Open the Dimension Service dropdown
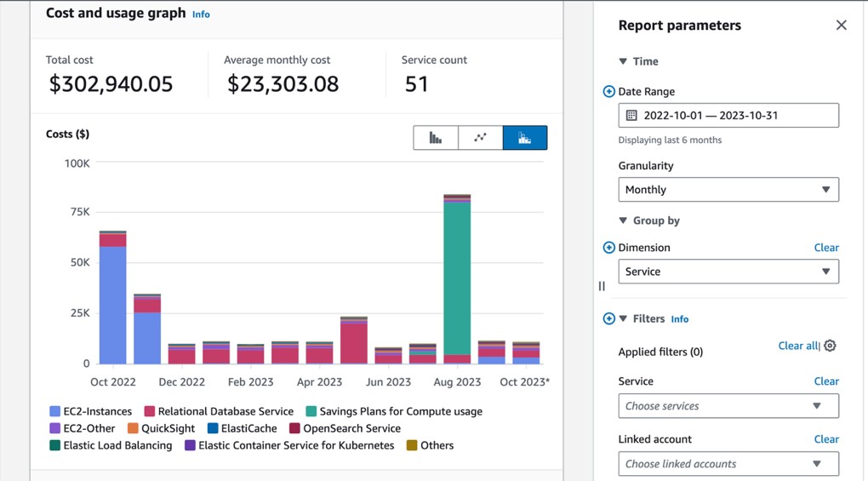The height and width of the screenshot is (481, 868). pos(728,272)
